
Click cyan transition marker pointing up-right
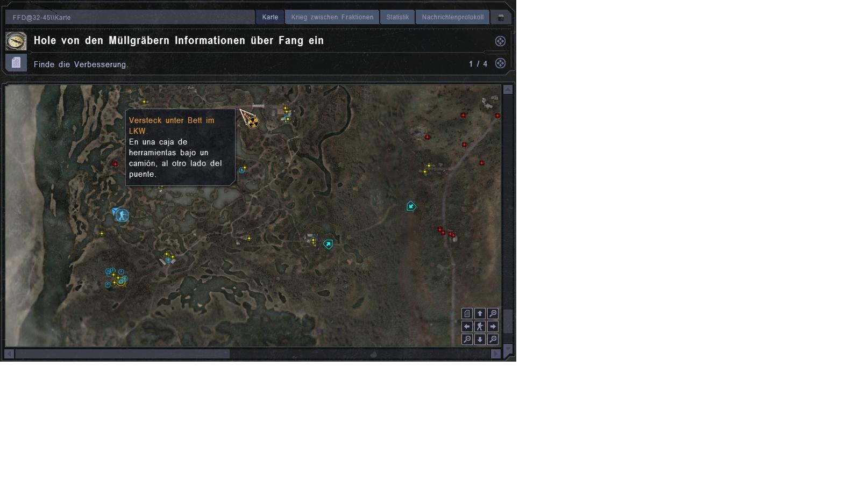click(x=328, y=244)
